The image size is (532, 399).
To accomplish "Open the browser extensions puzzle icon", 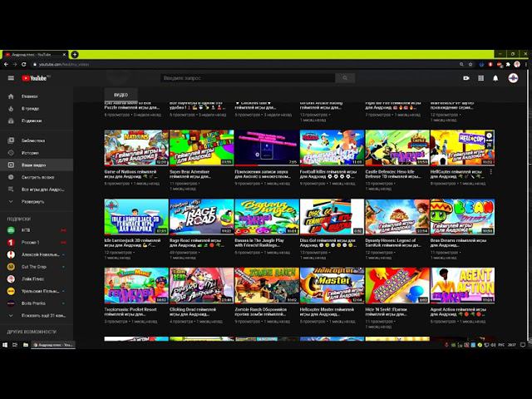I will pos(508,64).
